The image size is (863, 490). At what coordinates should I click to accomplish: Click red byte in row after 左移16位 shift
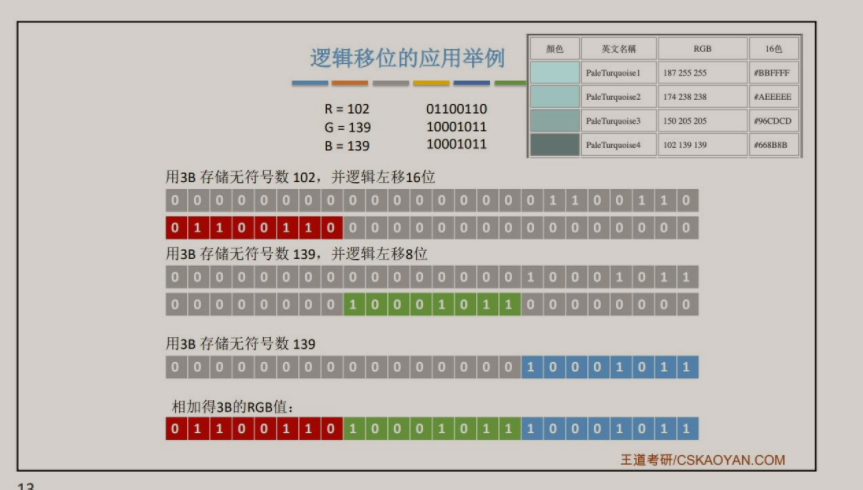pos(254,227)
